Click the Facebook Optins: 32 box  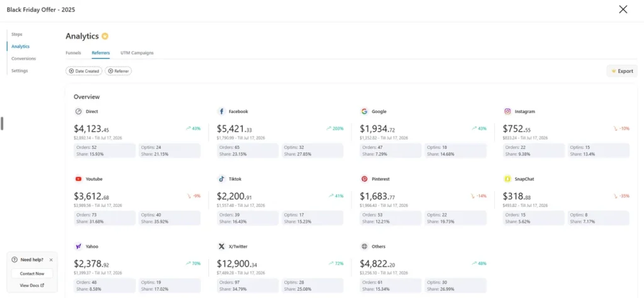point(312,151)
